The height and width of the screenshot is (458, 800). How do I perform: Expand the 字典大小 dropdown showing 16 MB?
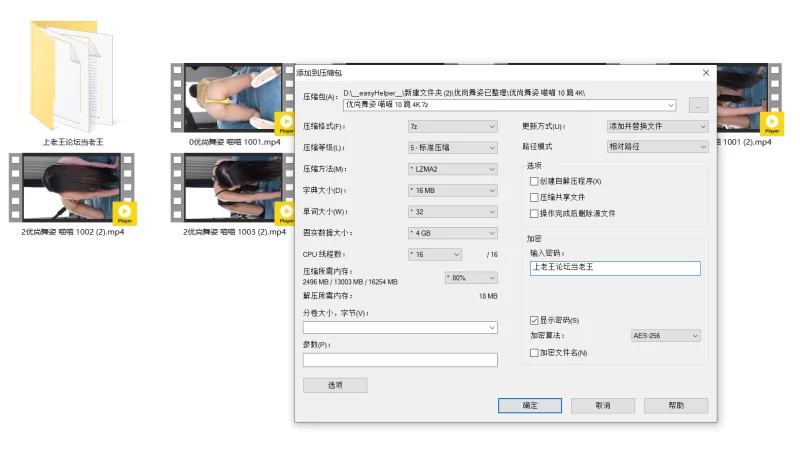pyautogui.click(x=453, y=190)
